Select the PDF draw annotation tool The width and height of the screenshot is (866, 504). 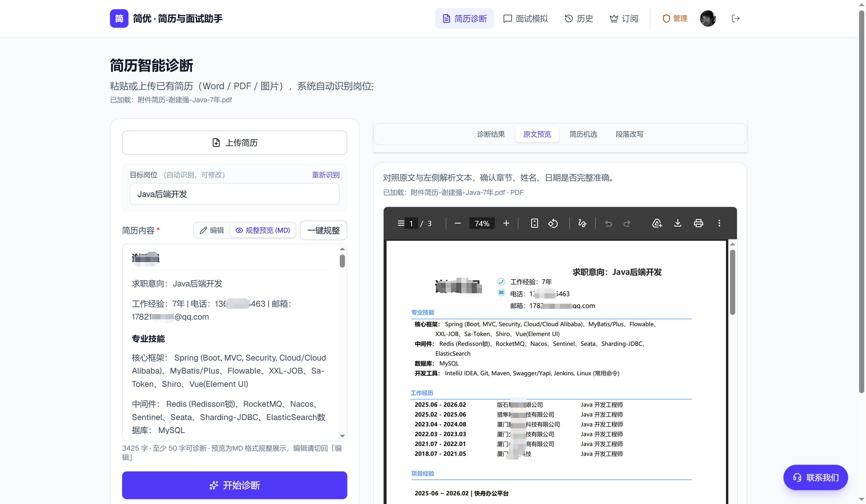tap(582, 223)
